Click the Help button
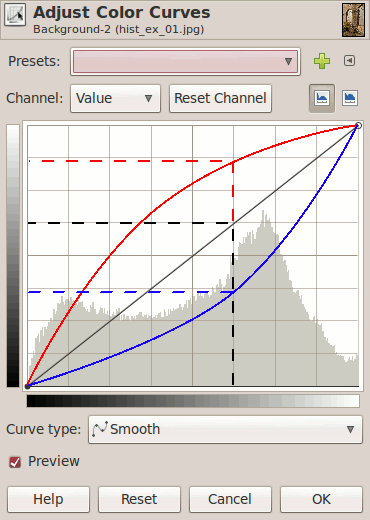This screenshot has width=370, height=520. [48, 499]
